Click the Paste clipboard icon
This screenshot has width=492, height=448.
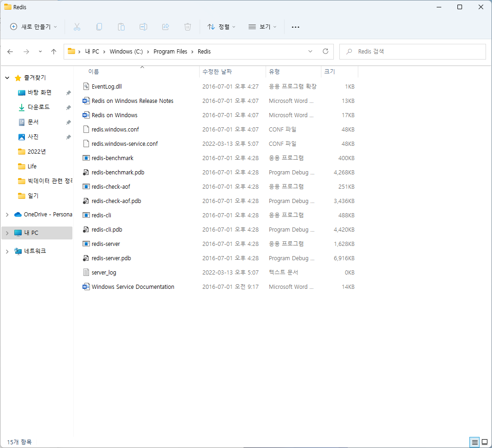point(121,27)
